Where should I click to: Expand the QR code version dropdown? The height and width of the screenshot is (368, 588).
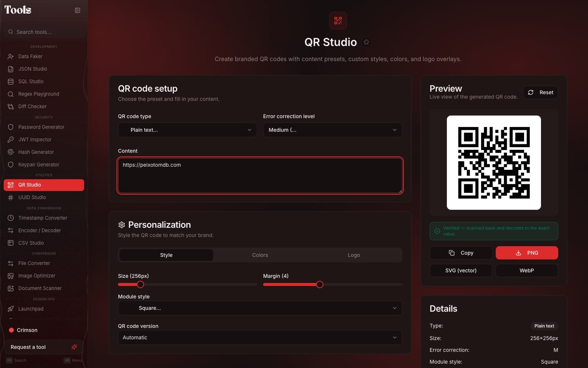pyautogui.click(x=260, y=337)
